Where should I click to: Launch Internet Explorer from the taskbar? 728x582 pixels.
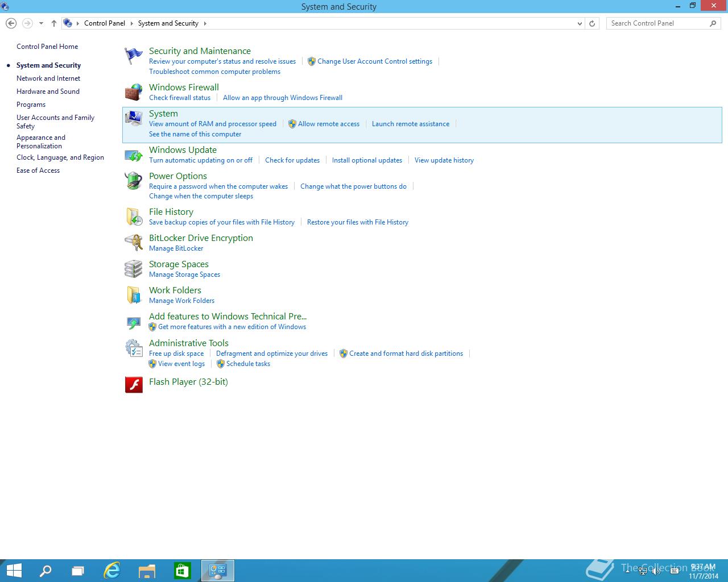[x=112, y=571]
